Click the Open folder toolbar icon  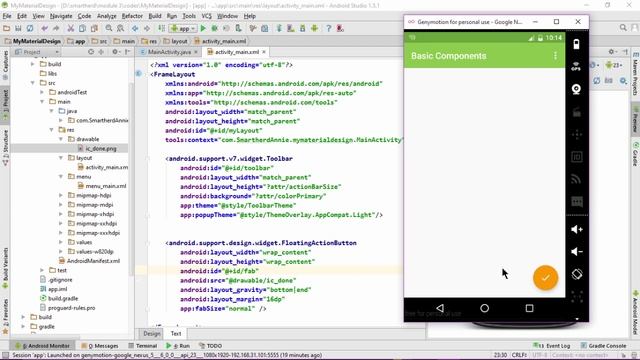pyautogui.click(x=7, y=28)
